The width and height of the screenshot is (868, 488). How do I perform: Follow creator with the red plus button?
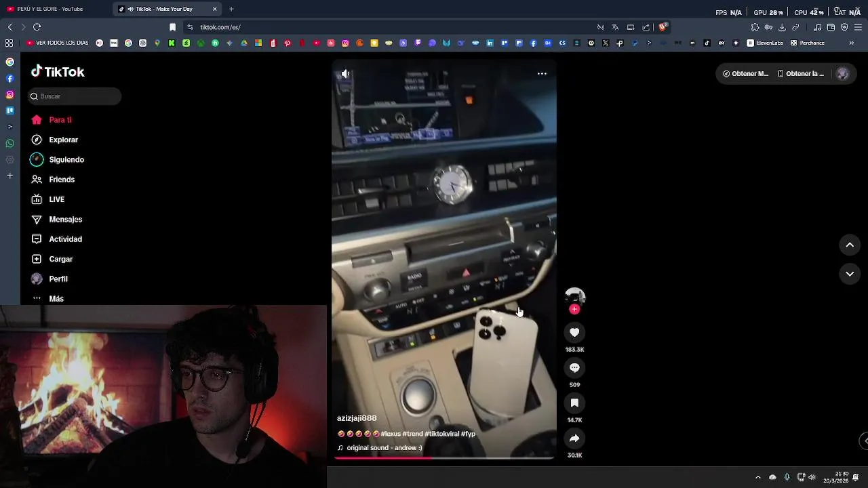coord(574,309)
